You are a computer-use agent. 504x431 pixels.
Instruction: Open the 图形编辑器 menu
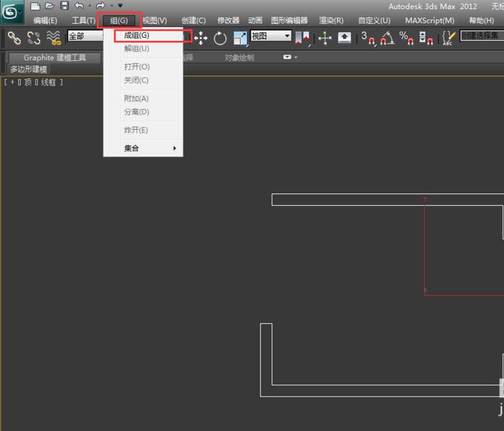coord(289,21)
